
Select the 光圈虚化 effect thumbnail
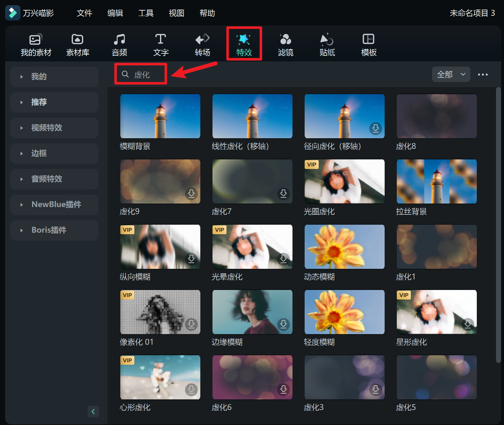[345, 181]
